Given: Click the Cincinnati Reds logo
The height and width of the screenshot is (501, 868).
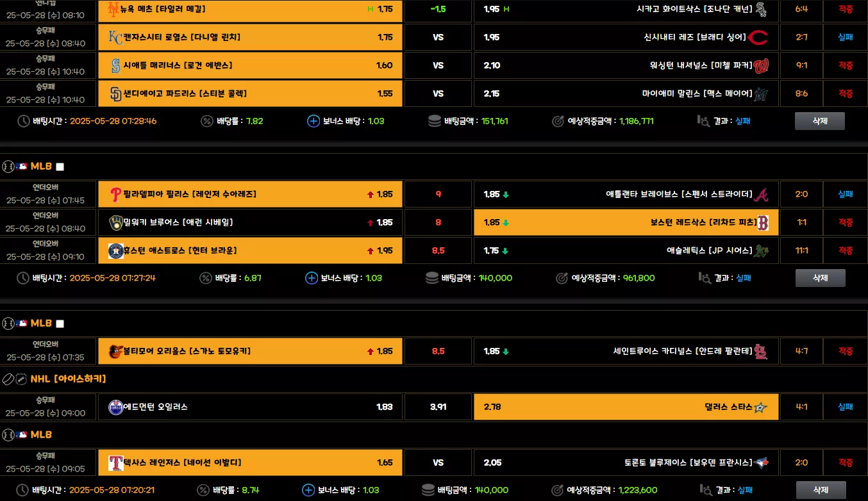Looking at the screenshot, I should coord(758,37).
